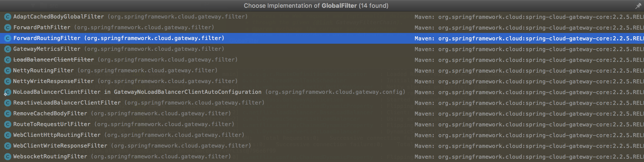Pick WebClientWriteResponseFilter in the list
This screenshot has height=162, width=644.
[x=60, y=146]
